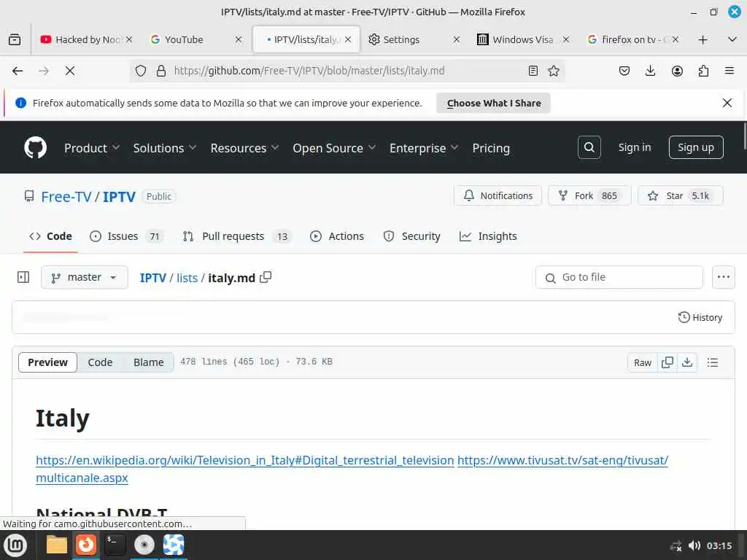The height and width of the screenshot is (560, 747).
Task: Click the Raw file button
Action: (x=643, y=362)
